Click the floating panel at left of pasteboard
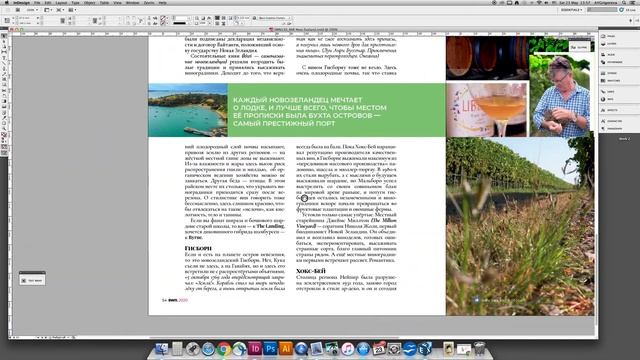640x360 pixels. [x=32, y=278]
